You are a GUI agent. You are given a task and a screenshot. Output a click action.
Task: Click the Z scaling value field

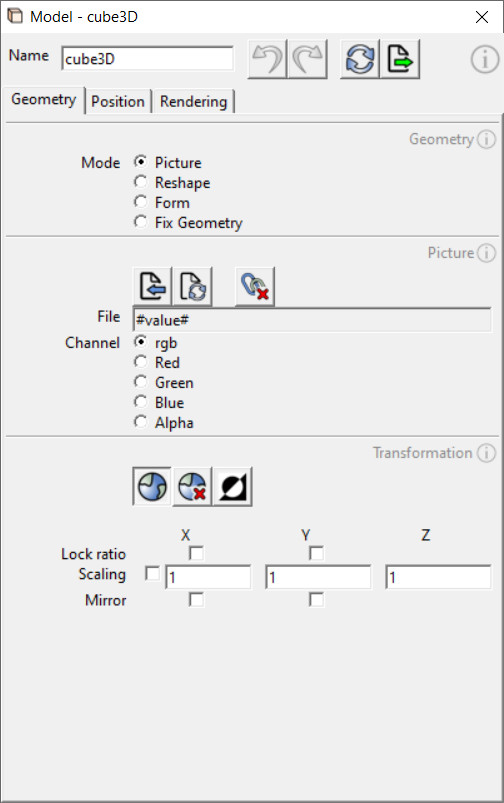(x=438, y=577)
